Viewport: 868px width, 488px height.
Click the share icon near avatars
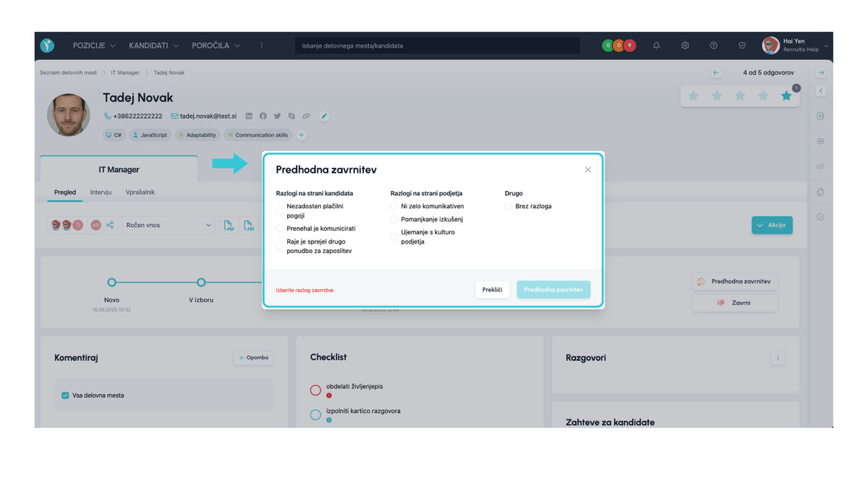point(110,225)
